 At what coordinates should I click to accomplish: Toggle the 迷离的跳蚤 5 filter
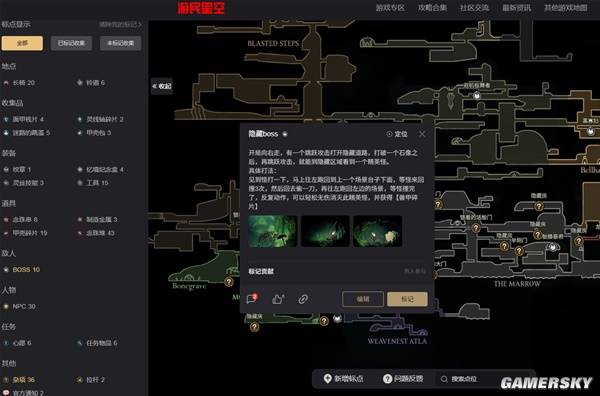[x=27, y=133]
